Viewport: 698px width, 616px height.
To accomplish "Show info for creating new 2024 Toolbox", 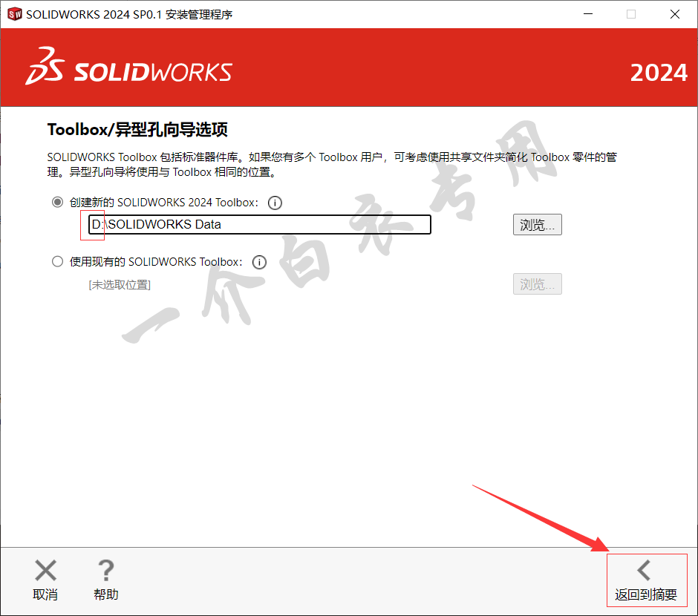I will pos(275,203).
